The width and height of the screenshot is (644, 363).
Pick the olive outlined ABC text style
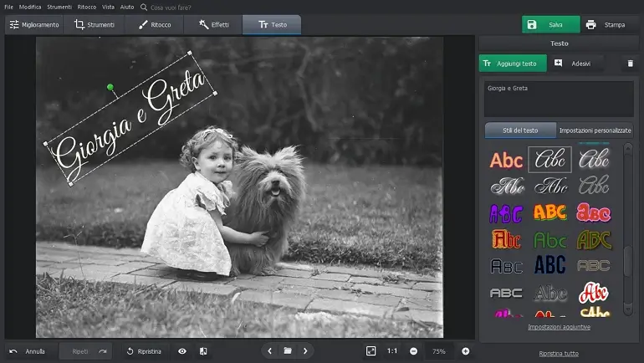click(594, 240)
